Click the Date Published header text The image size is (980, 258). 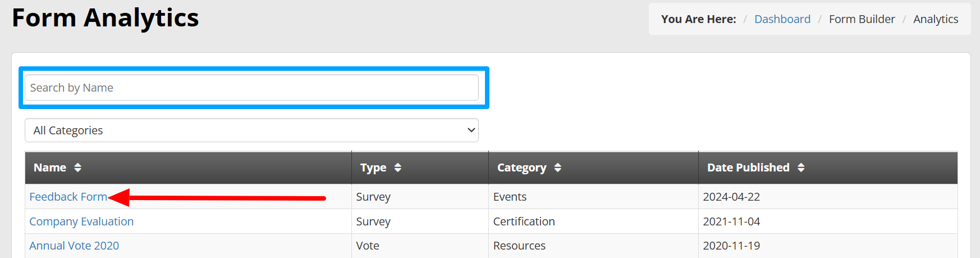click(748, 168)
